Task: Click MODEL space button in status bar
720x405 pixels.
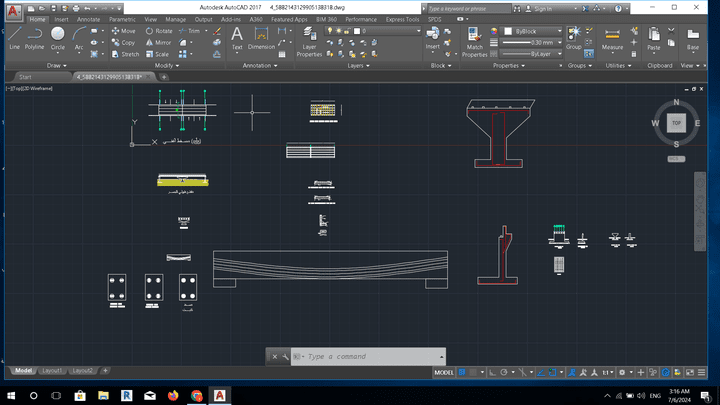Action: (x=444, y=372)
